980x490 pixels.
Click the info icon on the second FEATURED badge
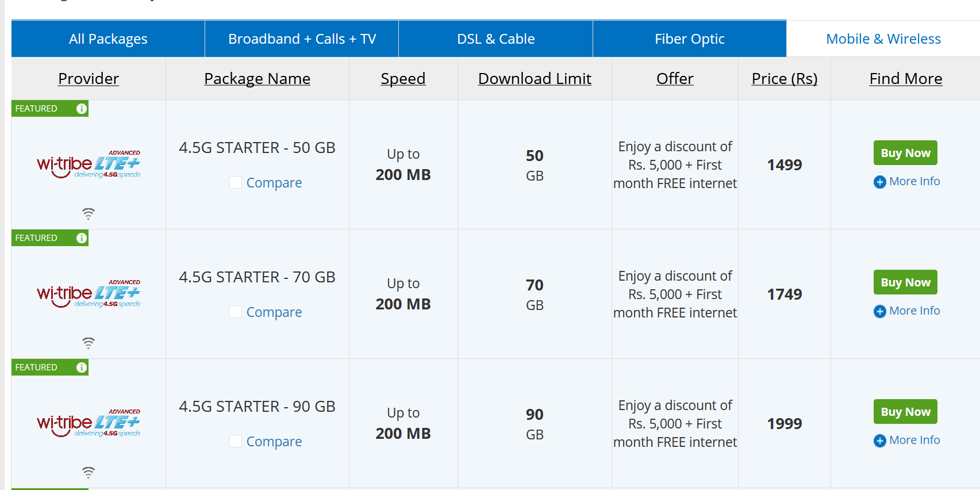(82, 238)
